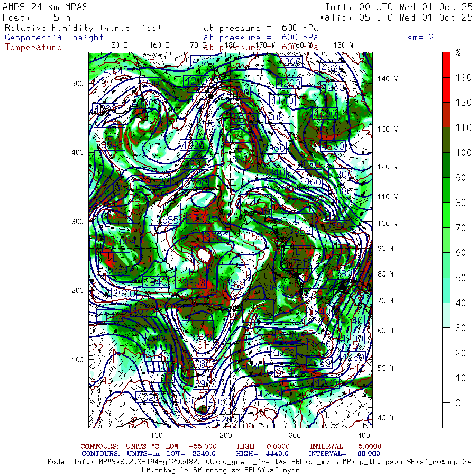Click the olive segment between 100 and 110
This screenshot has height=476, width=476.
(446, 140)
